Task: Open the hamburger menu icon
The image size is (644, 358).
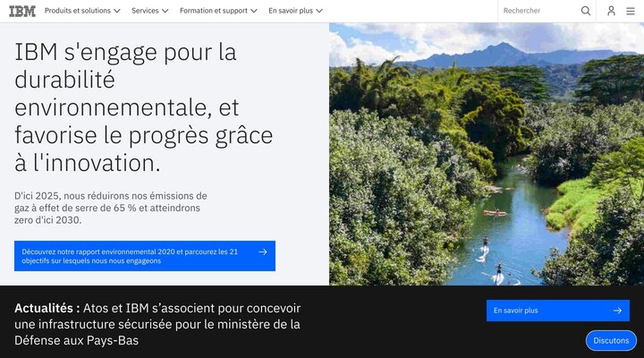Action: (631, 11)
